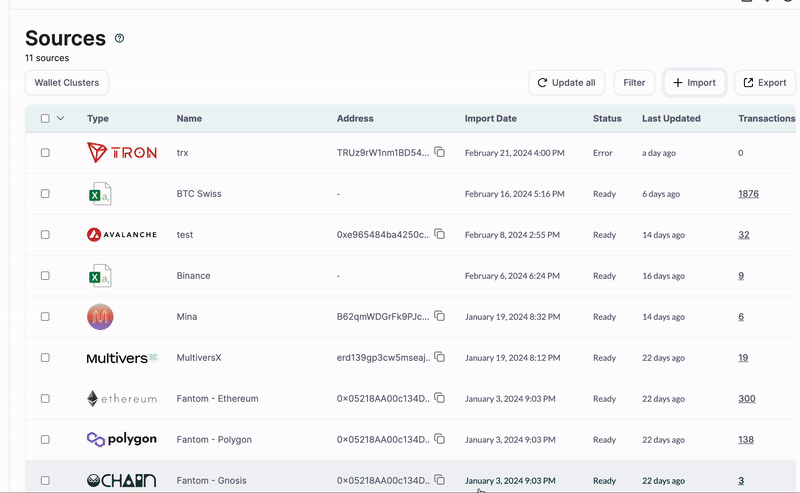Sort by the Type column header
Viewport: 800px width, 493px height.
pyautogui.click(x=98, y=118)
